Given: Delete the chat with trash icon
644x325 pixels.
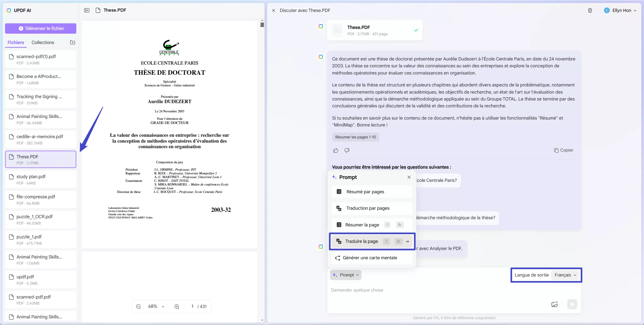Looking at the screenshot, I should [590, 10].
